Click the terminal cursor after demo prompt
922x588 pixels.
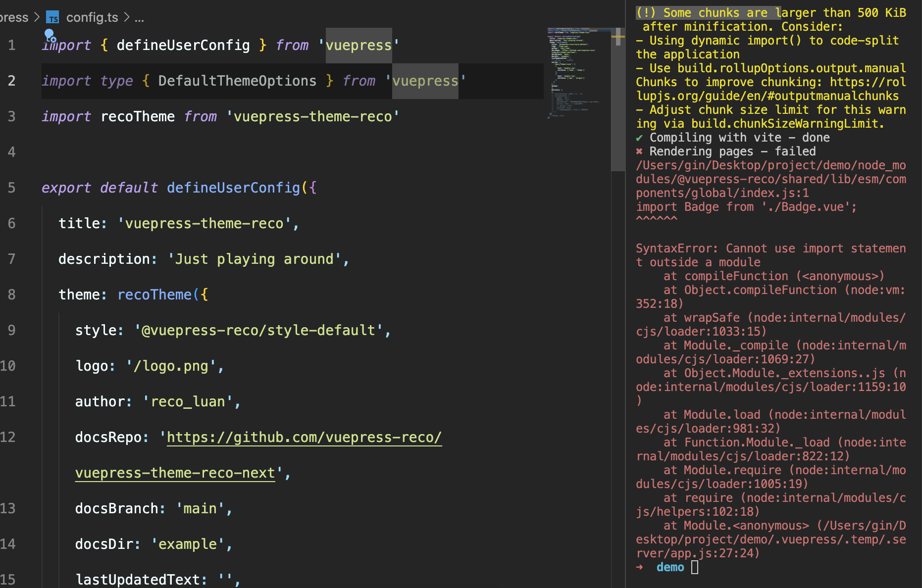pos(695,567)
